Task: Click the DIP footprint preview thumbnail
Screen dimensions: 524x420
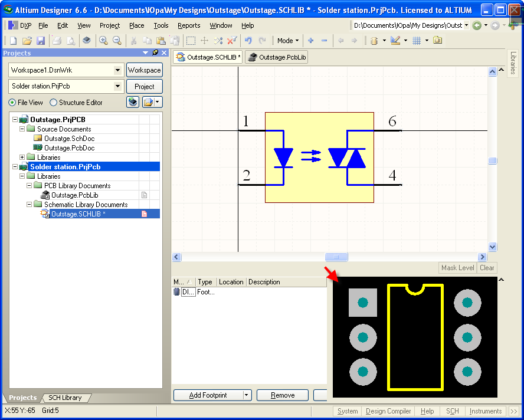Action: point(415,337)
